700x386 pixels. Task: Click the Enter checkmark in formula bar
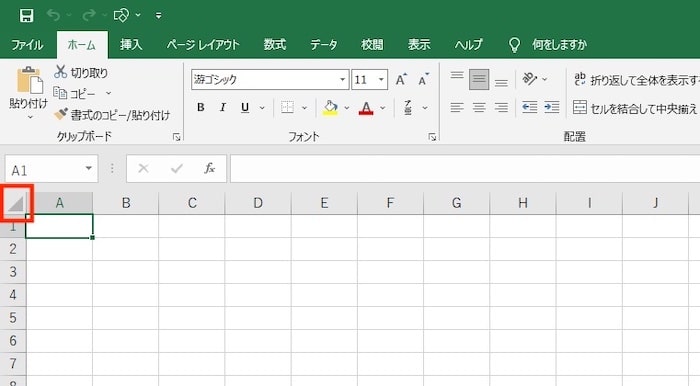[x=177, y=169]
